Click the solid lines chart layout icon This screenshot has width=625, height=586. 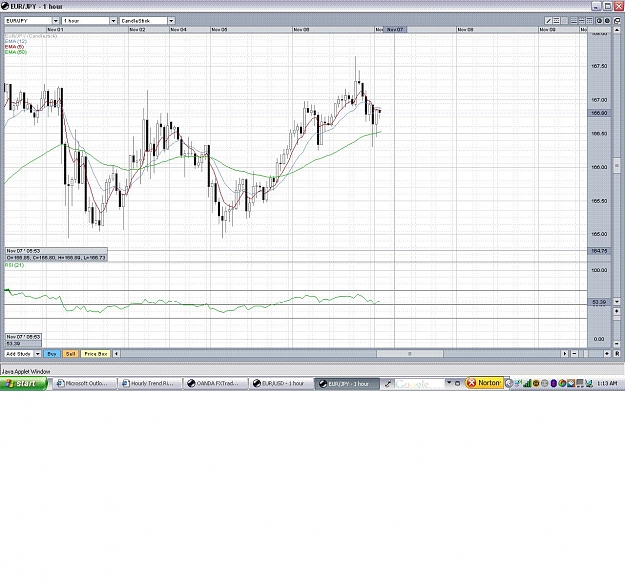pyautogui.click(x=574, y=21)
